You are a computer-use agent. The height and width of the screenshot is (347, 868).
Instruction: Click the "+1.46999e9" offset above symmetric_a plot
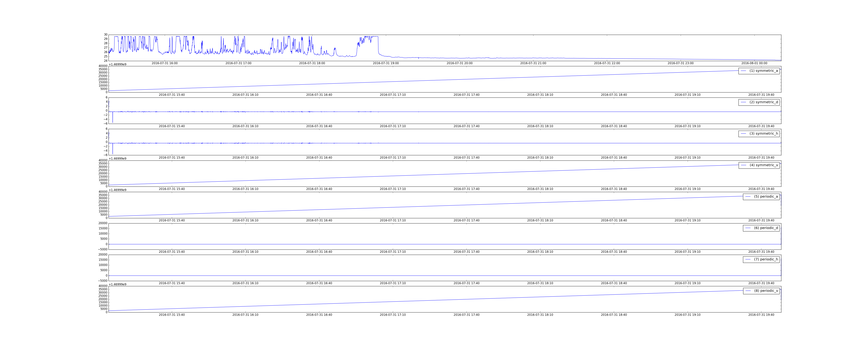pyautogui.click(x=118, y=64)
